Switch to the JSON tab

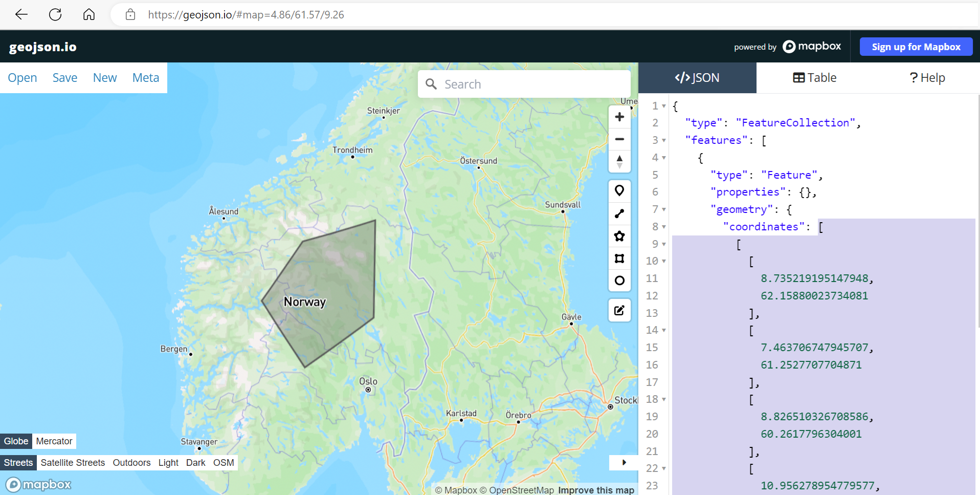pyautogui.click(x=697, y=78)
